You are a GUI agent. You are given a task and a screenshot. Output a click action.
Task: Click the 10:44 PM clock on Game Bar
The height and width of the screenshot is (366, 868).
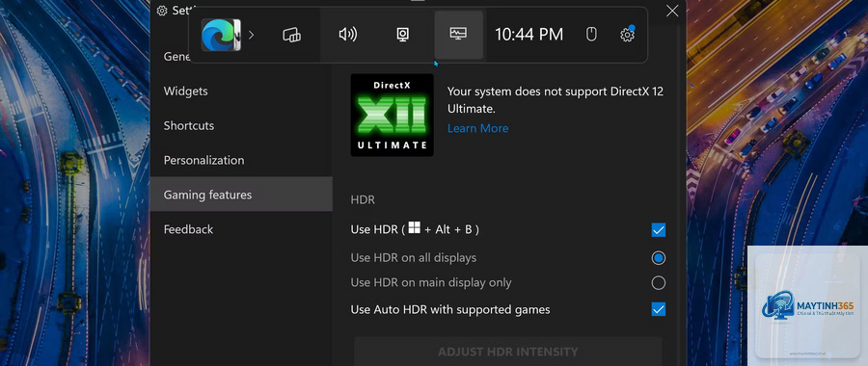(x=529, y=35)
